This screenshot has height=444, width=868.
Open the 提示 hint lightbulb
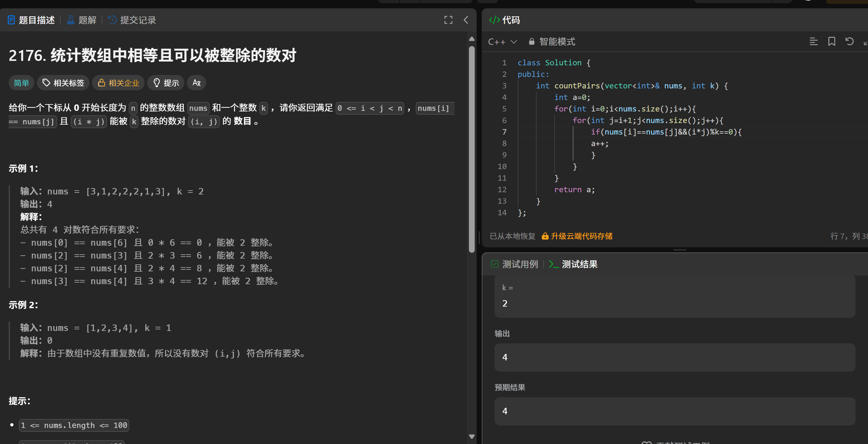tap(166, 83)
